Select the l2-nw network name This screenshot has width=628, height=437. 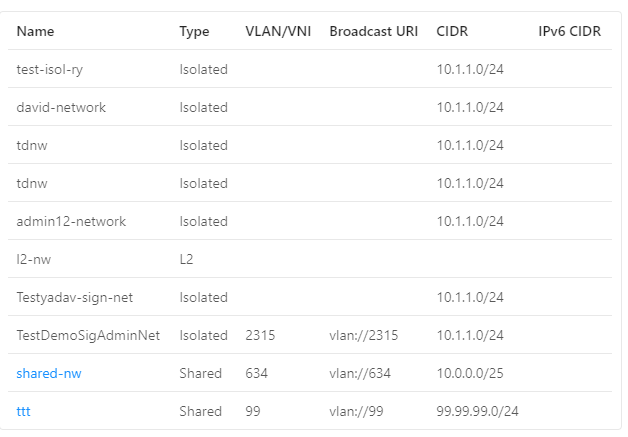click(34, 259)
